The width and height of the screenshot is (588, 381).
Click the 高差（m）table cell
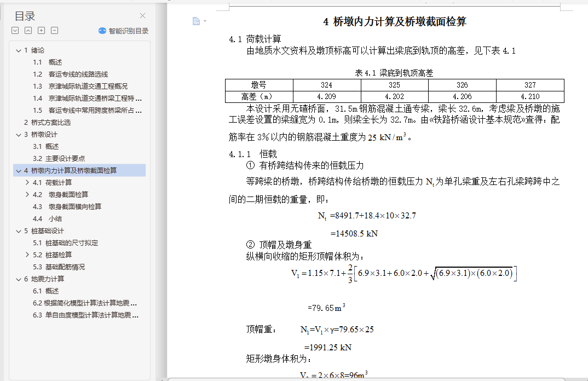coord(259,97)
